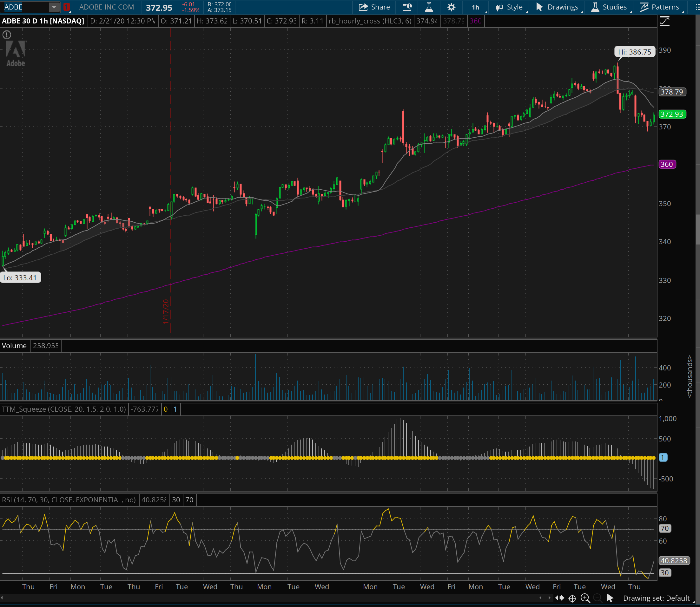Click the last price 372.95 in header
700x607 pixels.
pos(159,7)
